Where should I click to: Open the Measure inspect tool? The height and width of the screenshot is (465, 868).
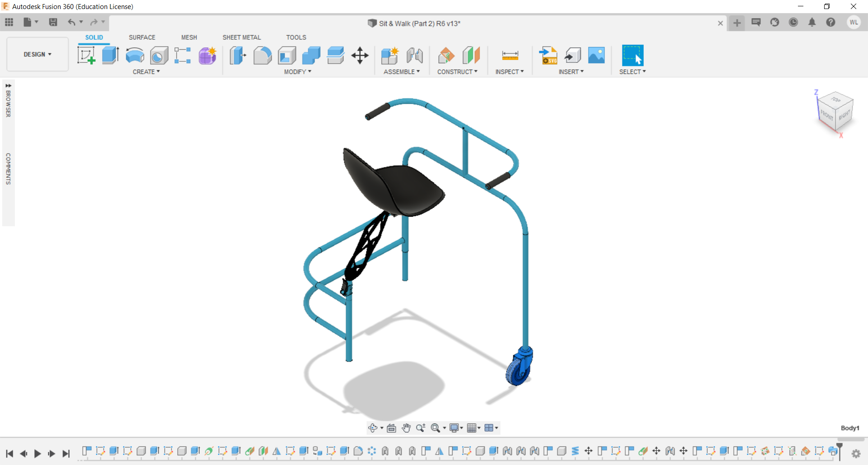coord(509,55)
